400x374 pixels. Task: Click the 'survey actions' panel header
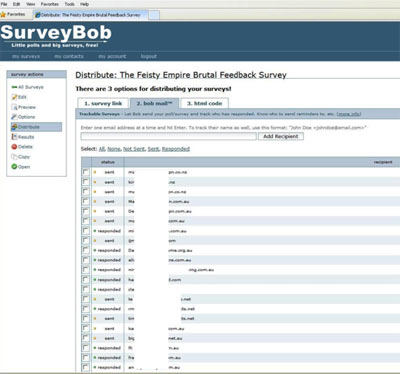(x=37, y=74)
